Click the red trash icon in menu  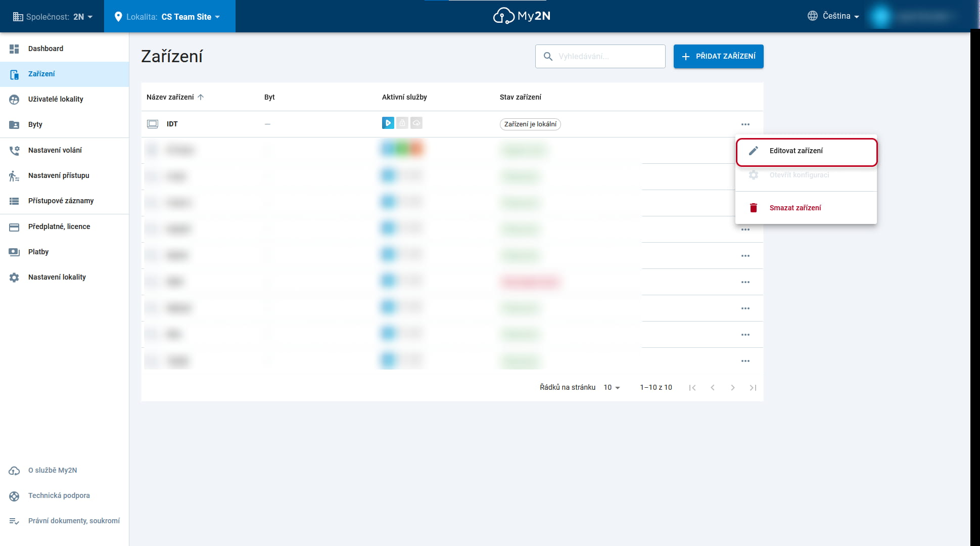[753, 208]
